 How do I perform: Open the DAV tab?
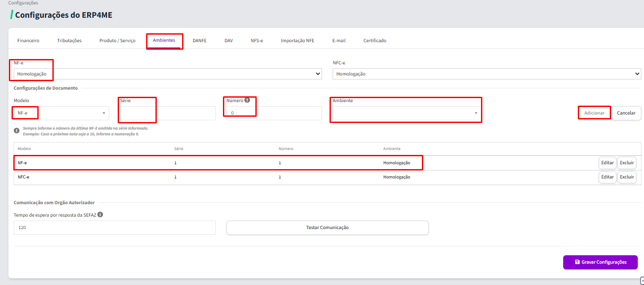coord(229,40)
